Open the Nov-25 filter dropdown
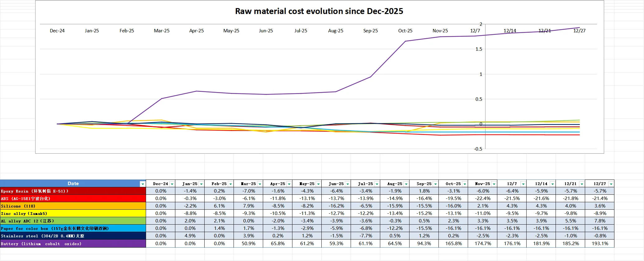Image resolution: width=644 pixels, height=261 pixels. click(494, 184)
